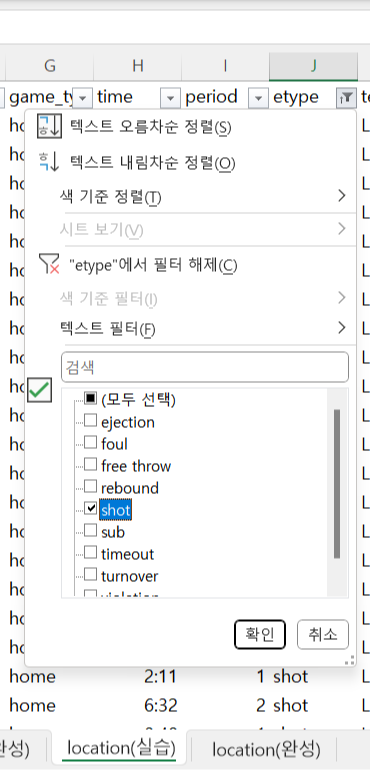Image resolution: width=370 pixels, height=770 pixels.
Task: Select 텍스트 내림차순 정렬 menu item
Action: 191,163
